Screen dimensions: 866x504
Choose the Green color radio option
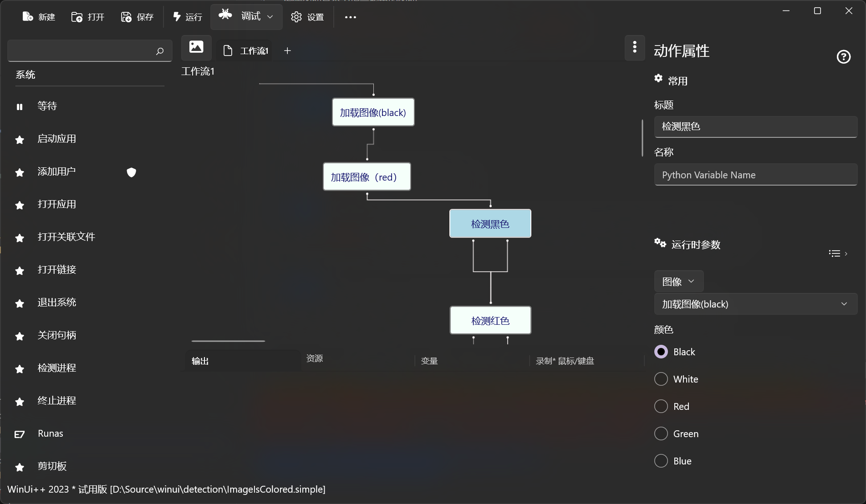(661, 433)
